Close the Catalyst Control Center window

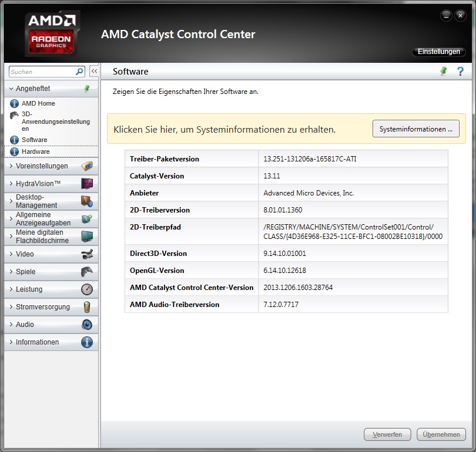click(x=460, y=16)
